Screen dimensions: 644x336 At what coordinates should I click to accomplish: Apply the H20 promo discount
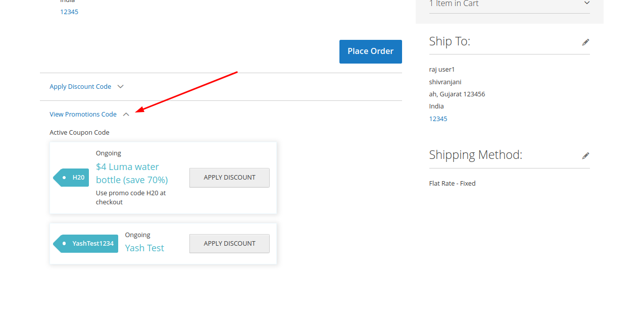pos(229,178)
